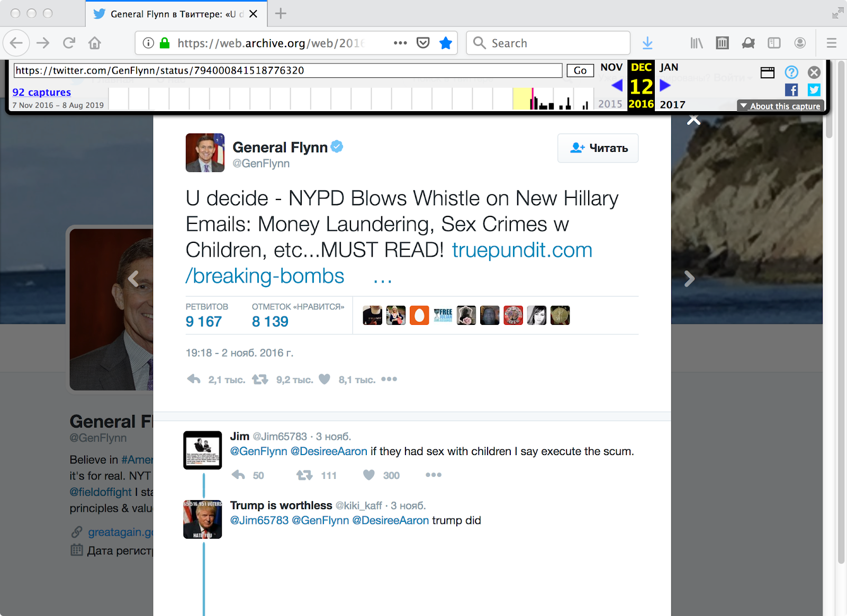Image resolution: width=847 pixels, height=616 pixels.
Task: Jump to JAN captures
Action: (669, 67)
